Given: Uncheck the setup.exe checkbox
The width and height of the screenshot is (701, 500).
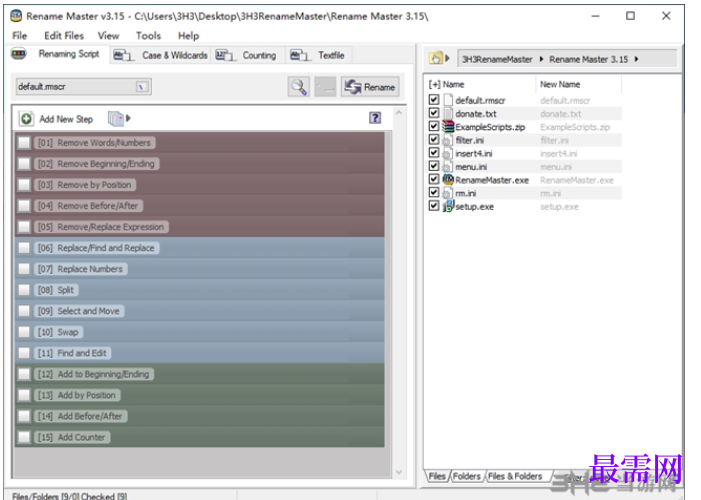Looking at the screenshot, I should coord(434,206).
